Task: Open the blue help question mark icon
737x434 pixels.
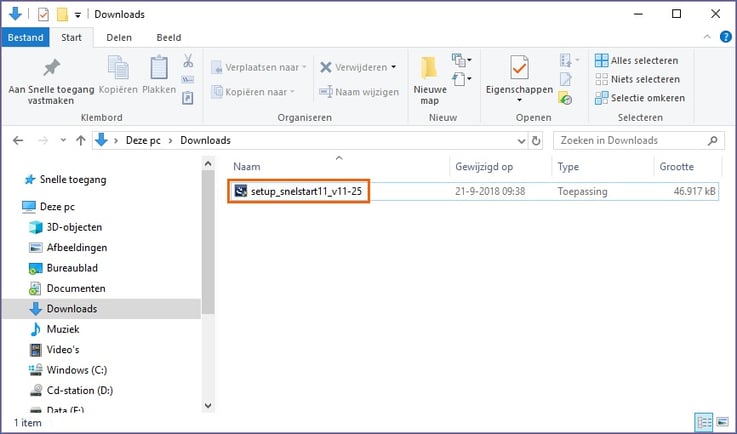Action: click(726, 37)
